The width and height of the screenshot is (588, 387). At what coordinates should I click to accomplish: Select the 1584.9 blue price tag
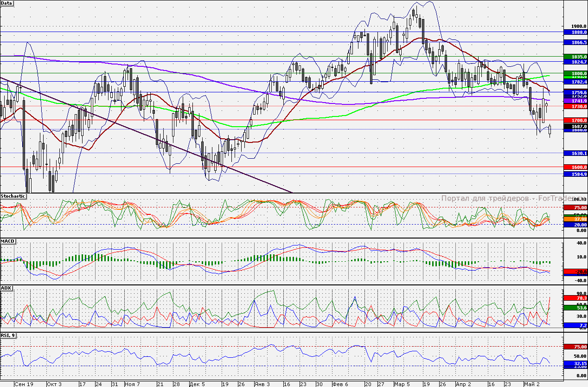pyautogui.click(x=575, y=174)
